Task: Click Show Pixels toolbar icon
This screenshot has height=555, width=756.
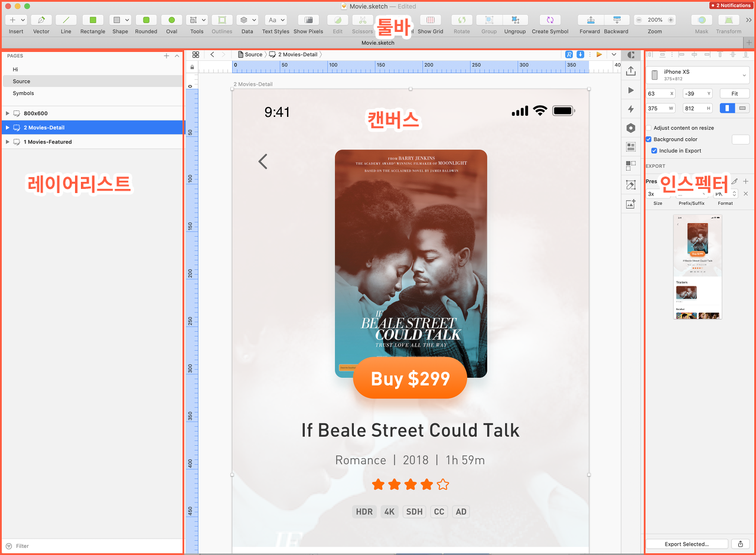Action: click(308, 20)
